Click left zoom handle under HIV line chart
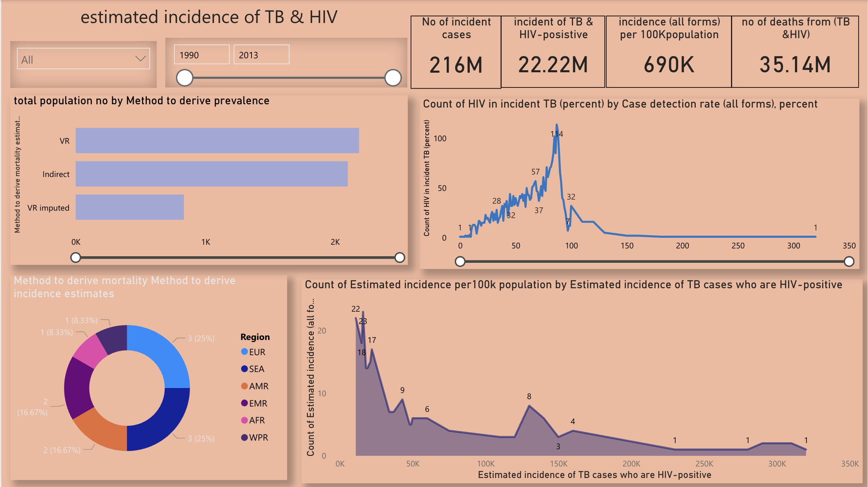 pos(460,262)
